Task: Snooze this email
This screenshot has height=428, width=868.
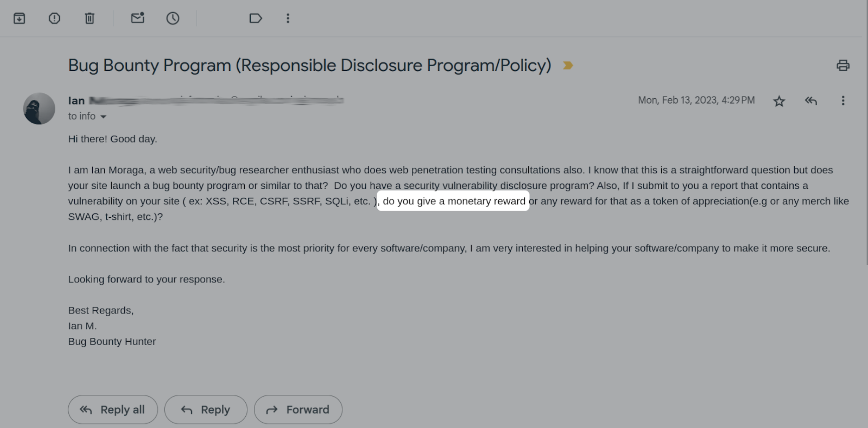Action: click(x=173, y=18)
